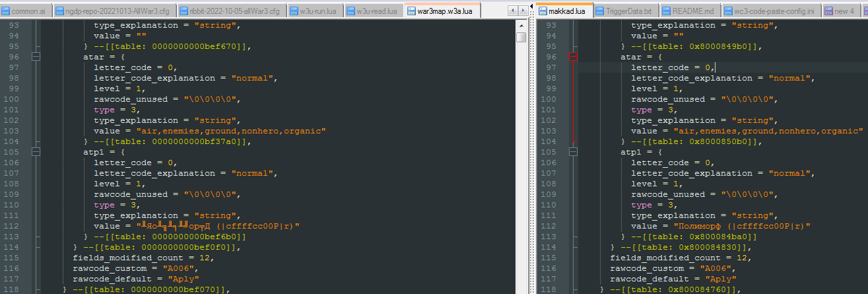Image resolution: width=868 pixels, height=294 pixels.
Task: Open the w3u-read.lua tab
Action: [375, 11]
